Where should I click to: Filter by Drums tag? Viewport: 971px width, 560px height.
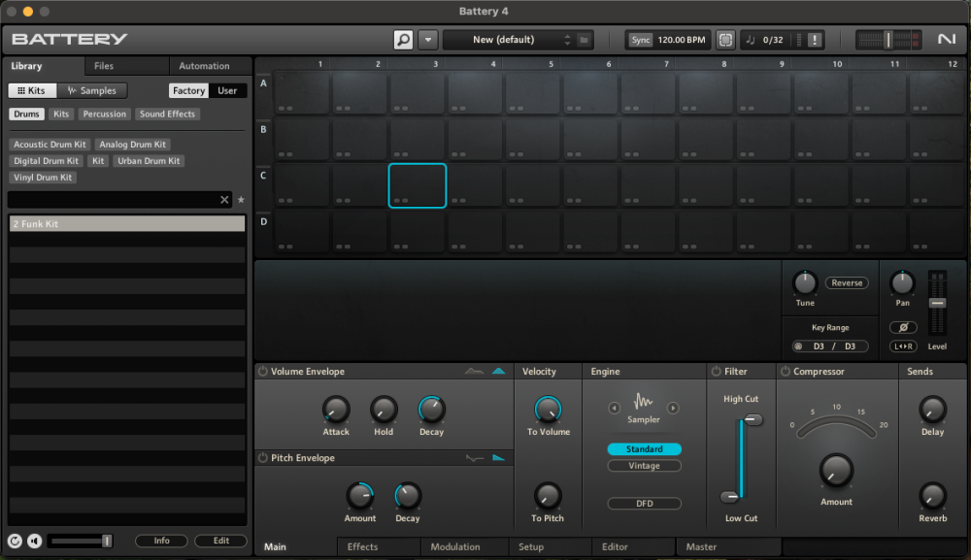click(26, 114)
